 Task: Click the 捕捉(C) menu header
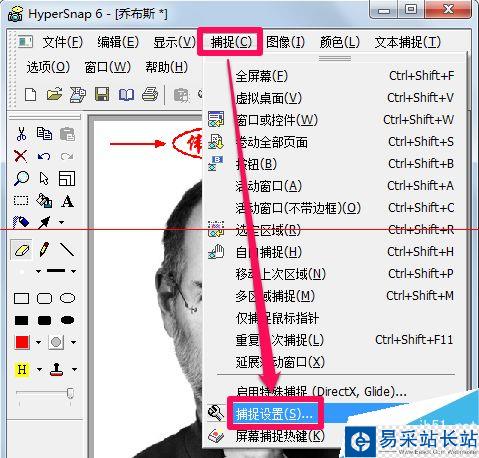click(x=231, y=42)
